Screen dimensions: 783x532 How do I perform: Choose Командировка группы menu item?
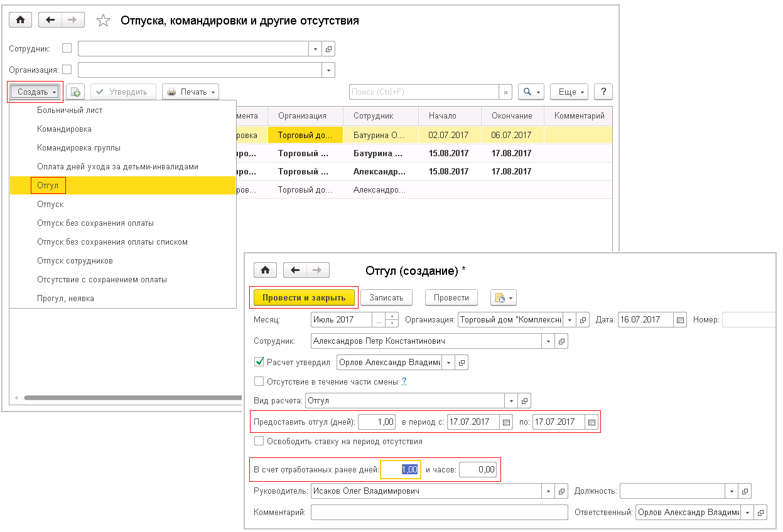point(123,147)
